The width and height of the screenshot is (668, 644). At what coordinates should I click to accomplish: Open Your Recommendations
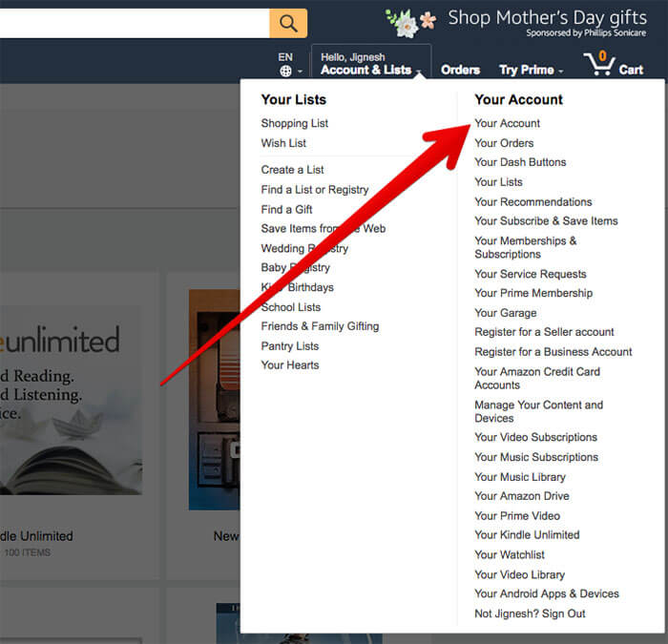(533, 202)
